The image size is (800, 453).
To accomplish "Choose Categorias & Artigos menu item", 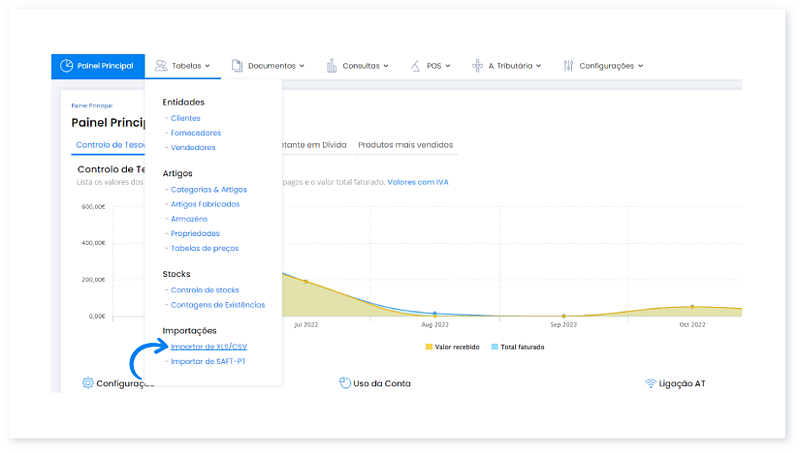I will pyautogui.click(x=208, y=189).
